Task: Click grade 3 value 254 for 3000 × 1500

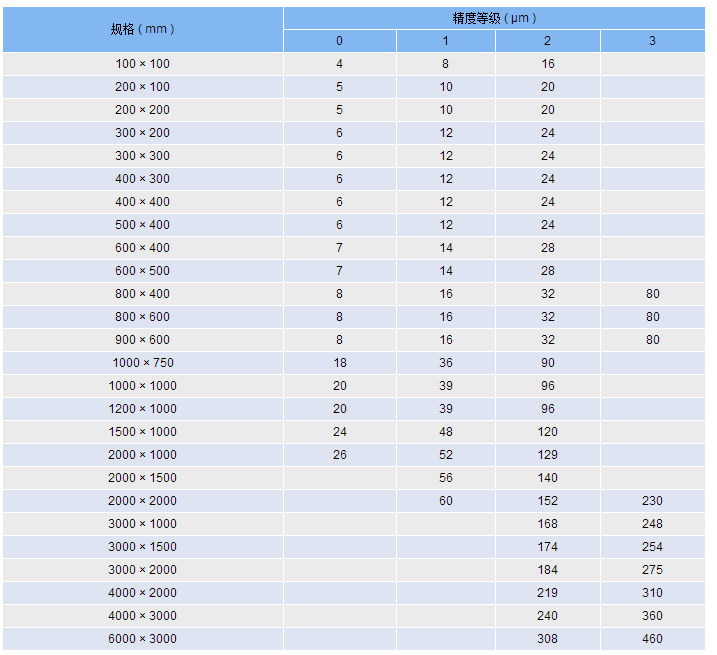Action: [x=653, y=547]
